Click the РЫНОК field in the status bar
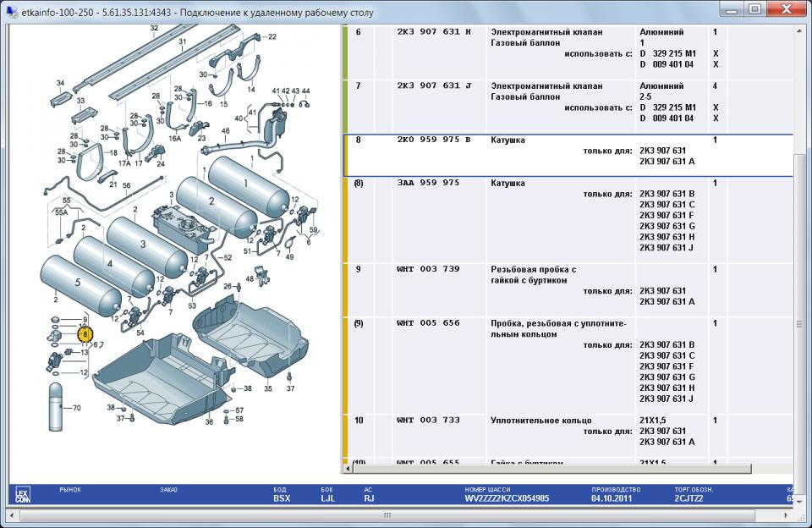 [70, 490]
